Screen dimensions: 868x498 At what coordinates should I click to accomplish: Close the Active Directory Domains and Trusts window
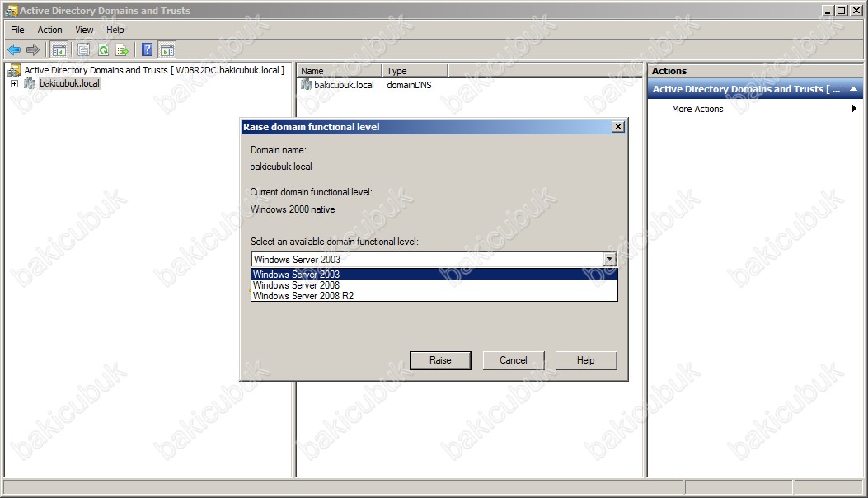click(856, 11)
